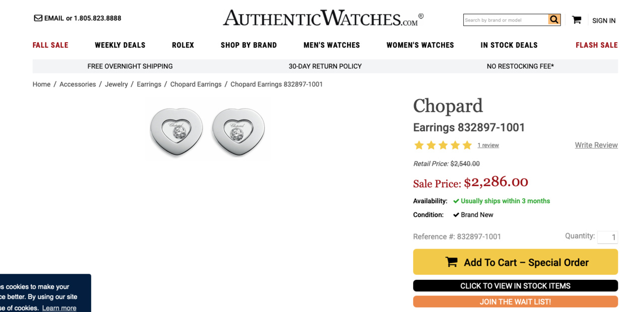Click Sign In link
The width and height of the screenshot is (644, 312).
point(604,21)
